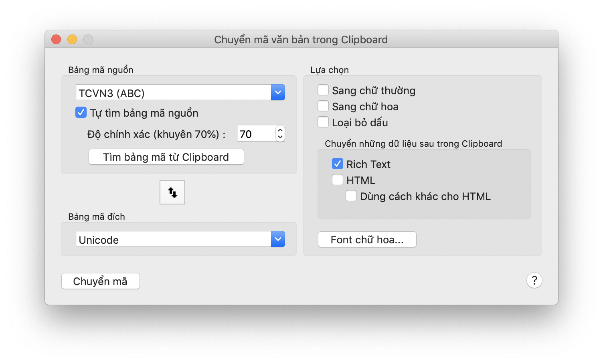Image resolution: width=603 pixels, height=364 pixels.
Task: Click the accuracy value down stepper arrow
Action: [280, 137]
